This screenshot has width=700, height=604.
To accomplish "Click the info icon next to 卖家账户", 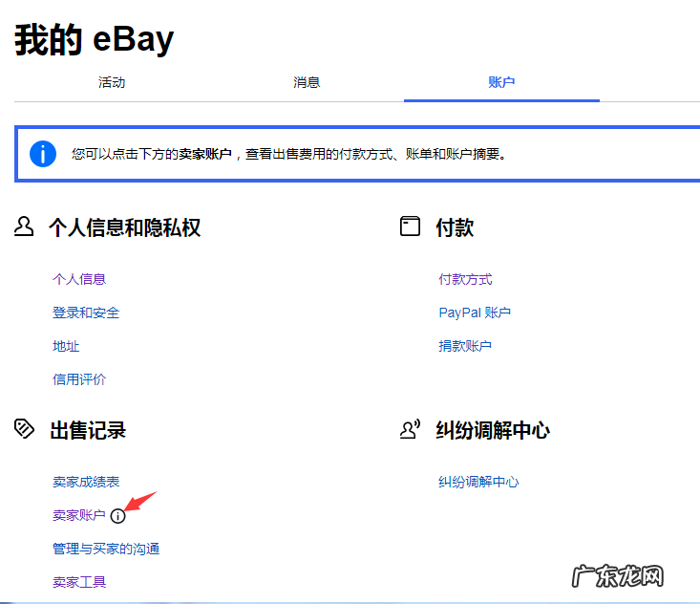I will click(x=117, y=516).
